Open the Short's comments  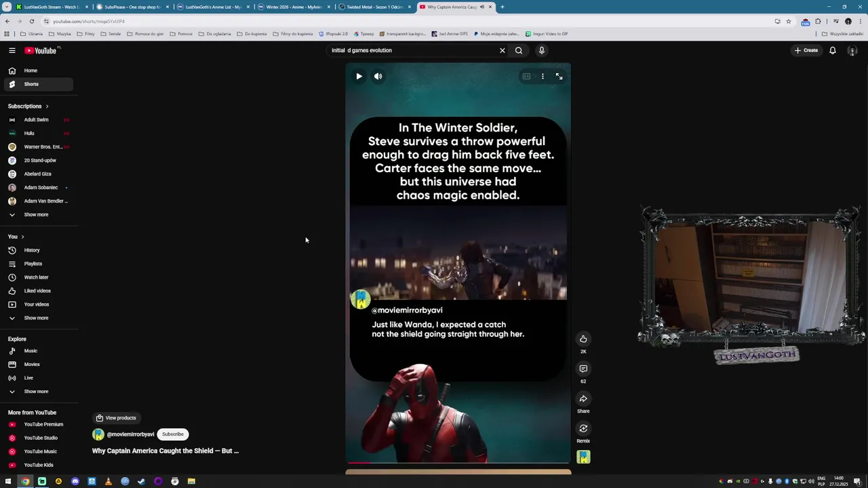[583, 369]
